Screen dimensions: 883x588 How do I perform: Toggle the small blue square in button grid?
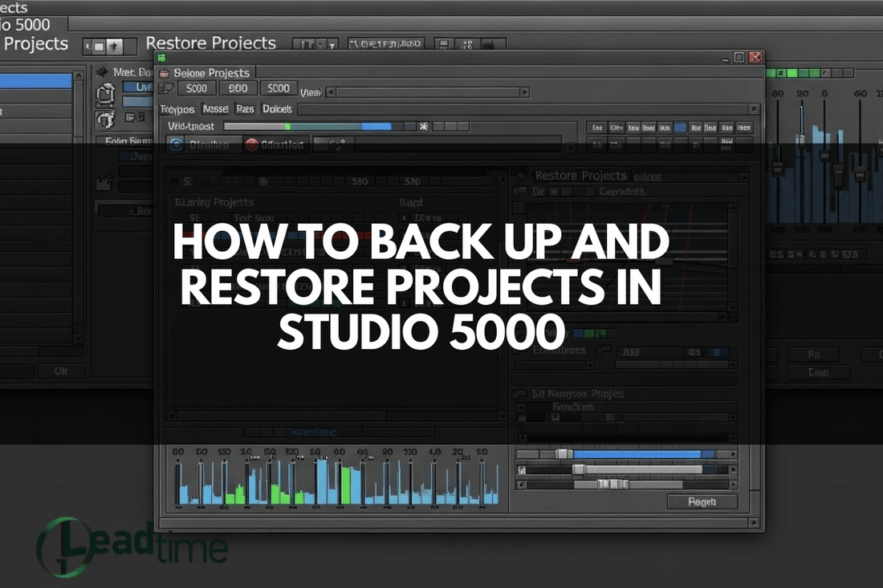click(681, 128)
